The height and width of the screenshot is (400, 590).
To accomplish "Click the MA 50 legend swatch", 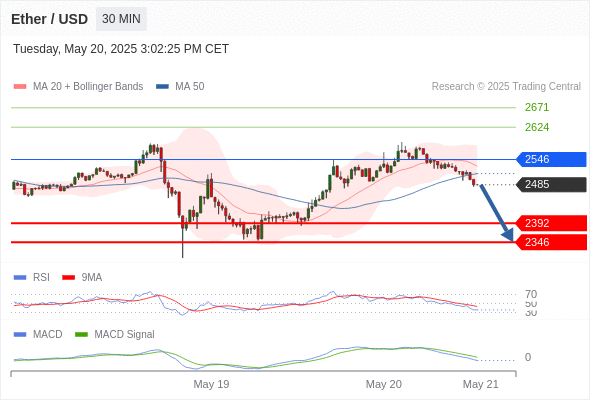I will tap(162, 87).
